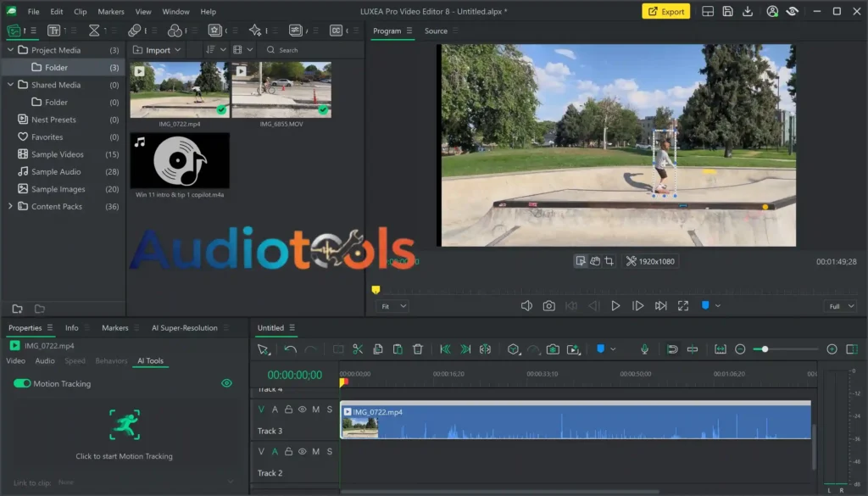Open the Transitions hourglass icon in top toolbar

pyautogui.click(x=94, y=31)
